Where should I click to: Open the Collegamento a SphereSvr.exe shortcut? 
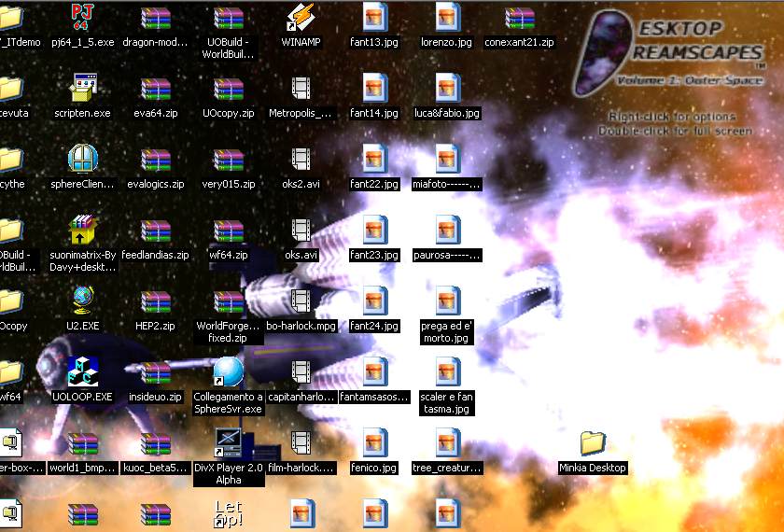(x=228, y=371)
